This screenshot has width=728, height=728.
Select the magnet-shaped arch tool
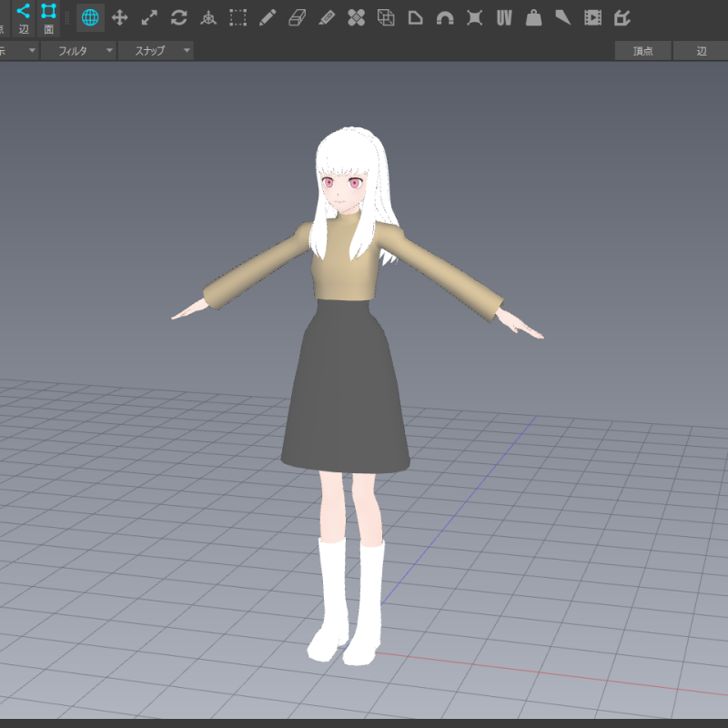point(445,17)
